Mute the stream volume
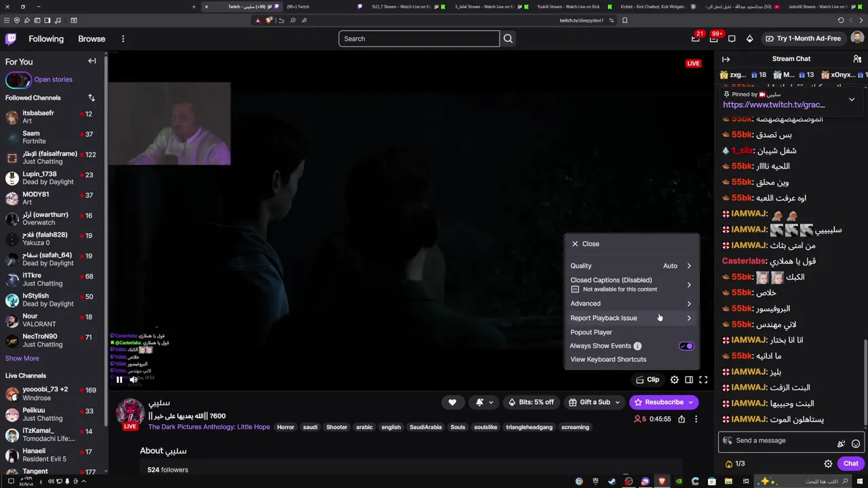868x488 pixels. [x=134, y=380]
